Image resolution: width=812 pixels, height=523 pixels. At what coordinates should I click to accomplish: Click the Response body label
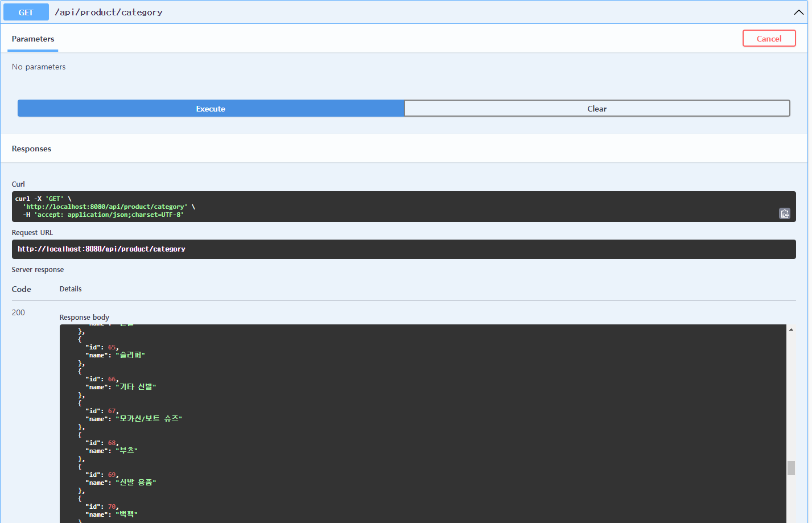[x=84, y=317]
